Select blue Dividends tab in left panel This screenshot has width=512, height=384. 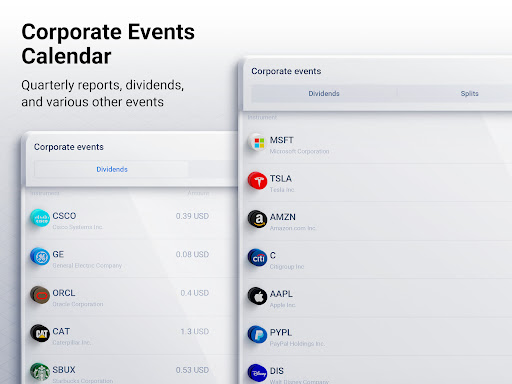pos(112,169)
